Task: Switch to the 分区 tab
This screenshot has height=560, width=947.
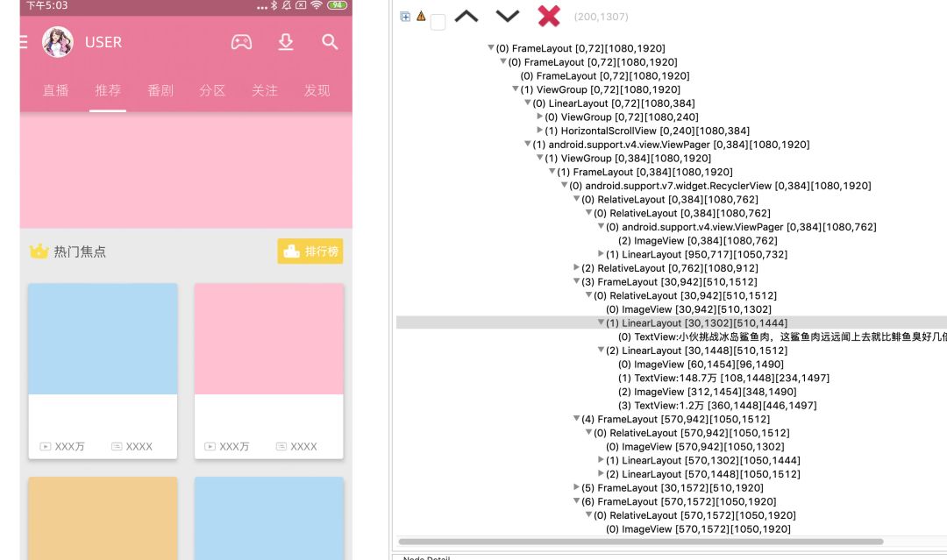Action: tap(212, 90)
